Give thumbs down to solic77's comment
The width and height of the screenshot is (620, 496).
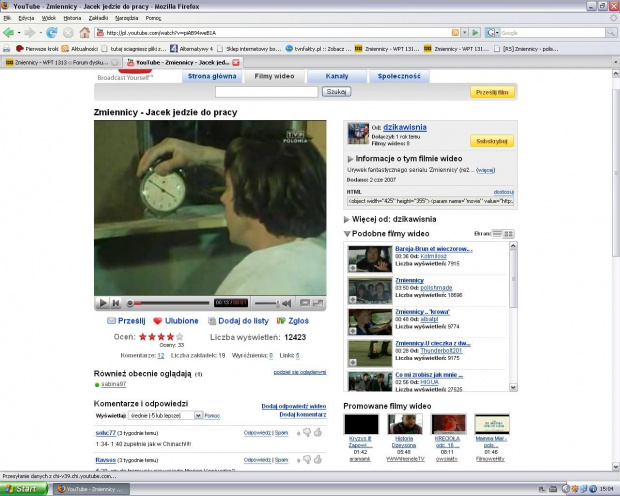pyautogui.click(x=307, y=433)
